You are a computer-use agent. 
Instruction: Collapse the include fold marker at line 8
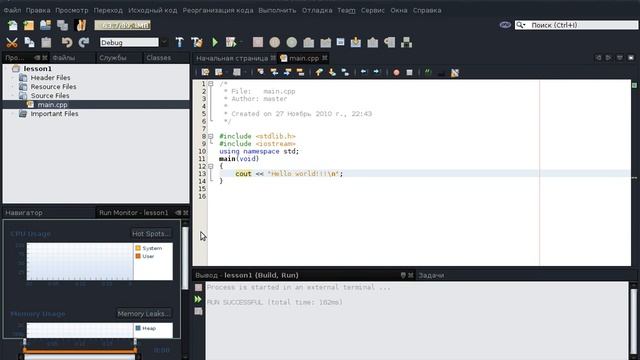tap(211, 136)
